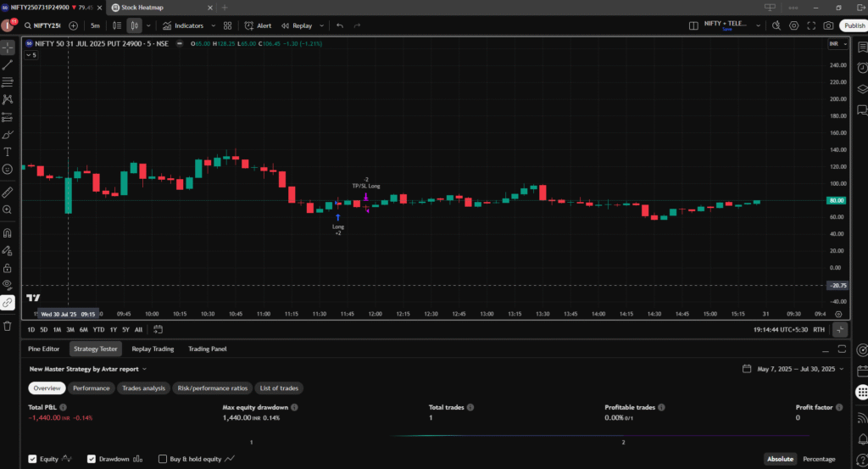The image size is (868, 469).
Task: Switch to the Replay Trading tab
Action: pos(153,349)
